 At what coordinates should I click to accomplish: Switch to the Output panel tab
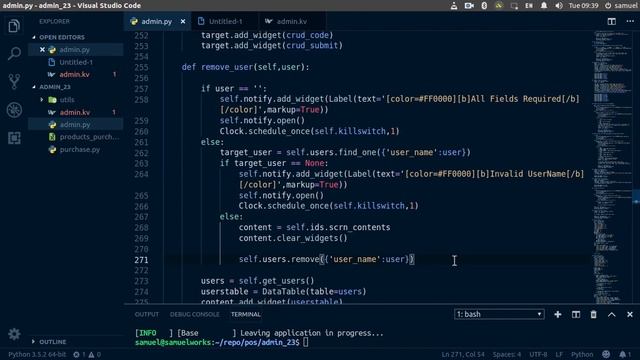[147, 314]
